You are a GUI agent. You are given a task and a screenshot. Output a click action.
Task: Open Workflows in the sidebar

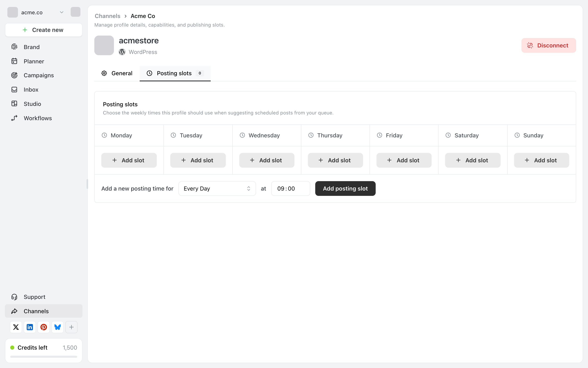(x=44, y=118)
